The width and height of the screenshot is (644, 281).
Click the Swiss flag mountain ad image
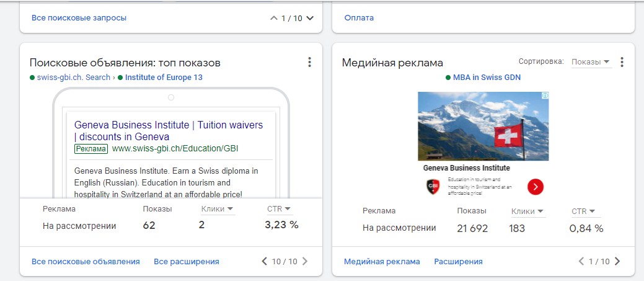click(483, 126)
